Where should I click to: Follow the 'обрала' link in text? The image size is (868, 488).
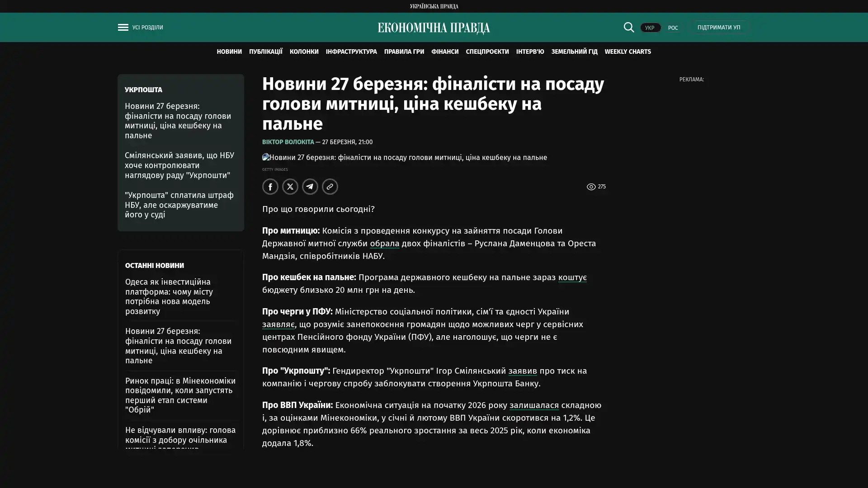click(384, 244)
